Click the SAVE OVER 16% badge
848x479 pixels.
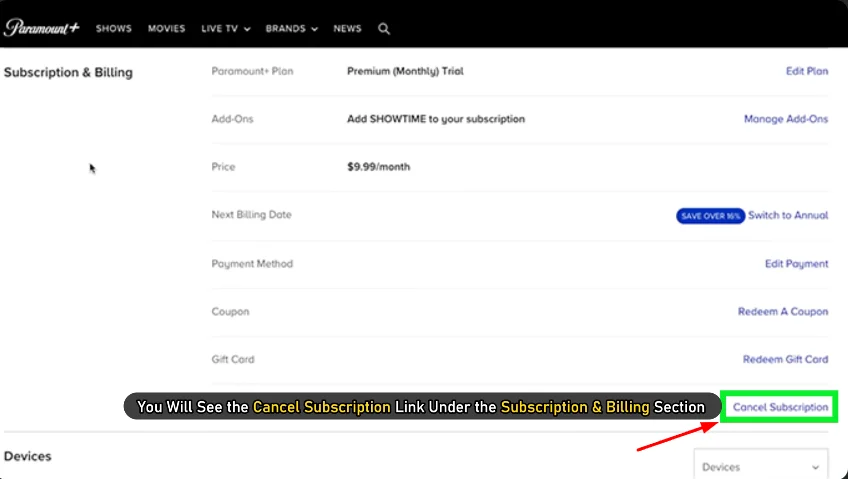710,216
